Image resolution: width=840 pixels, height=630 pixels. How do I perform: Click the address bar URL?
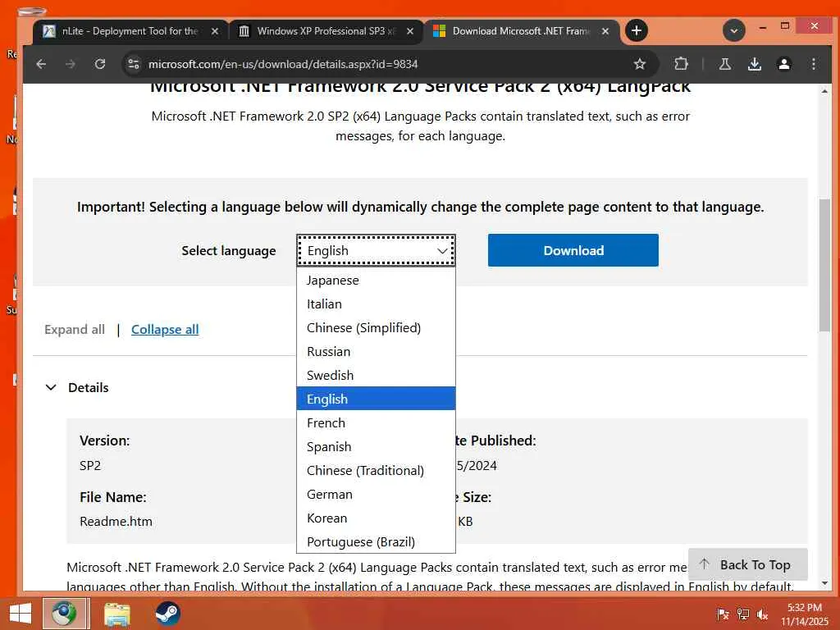pos(282,64)
